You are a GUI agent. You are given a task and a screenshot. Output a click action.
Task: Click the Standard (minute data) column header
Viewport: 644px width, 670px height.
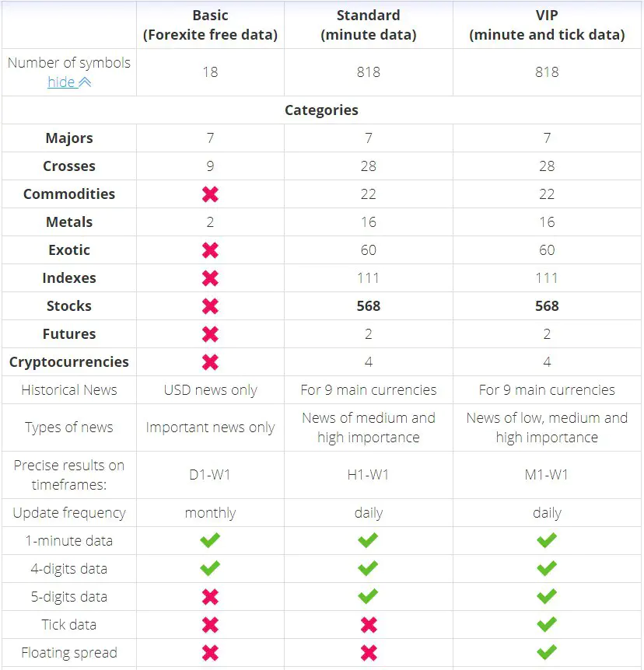click(368, 25)
